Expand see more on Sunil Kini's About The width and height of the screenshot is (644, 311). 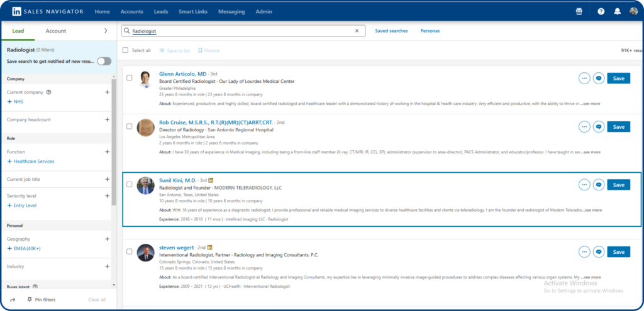[592, 210]
